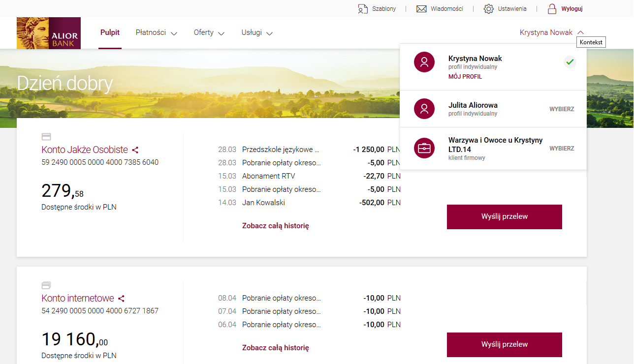Open 28.03 Pobranie opłaty okresowej transaction
This screenshot has width=634, height=364.
pos(310,163)
